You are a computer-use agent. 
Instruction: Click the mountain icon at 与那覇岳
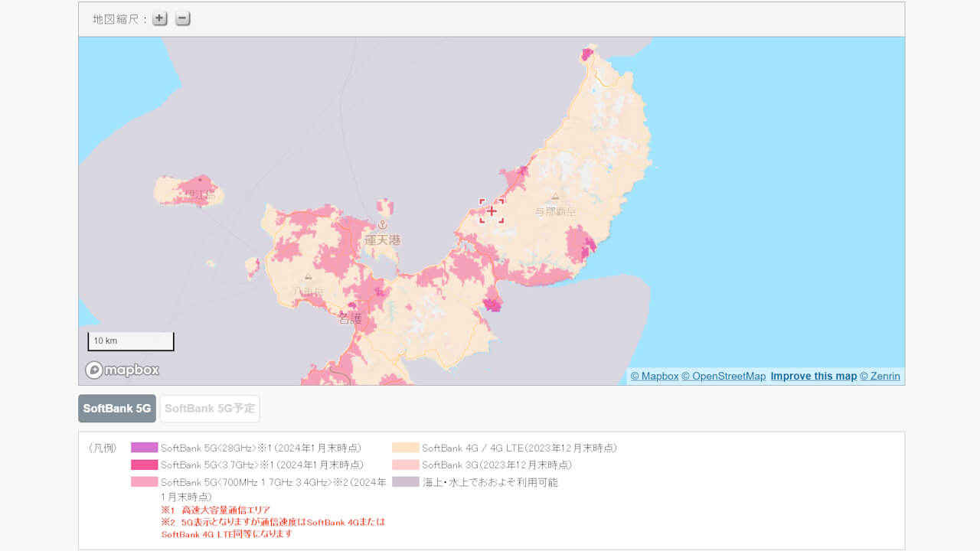[555, 197]
